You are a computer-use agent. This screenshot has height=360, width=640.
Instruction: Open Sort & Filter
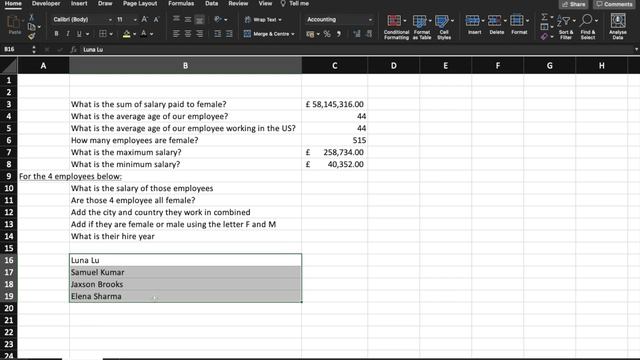point(566,27)
